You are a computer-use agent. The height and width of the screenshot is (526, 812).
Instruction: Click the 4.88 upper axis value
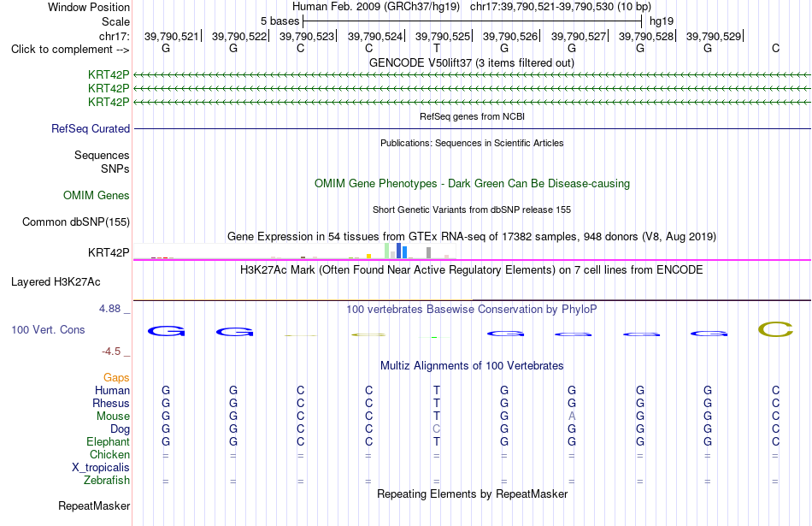(x=109, y=309)
